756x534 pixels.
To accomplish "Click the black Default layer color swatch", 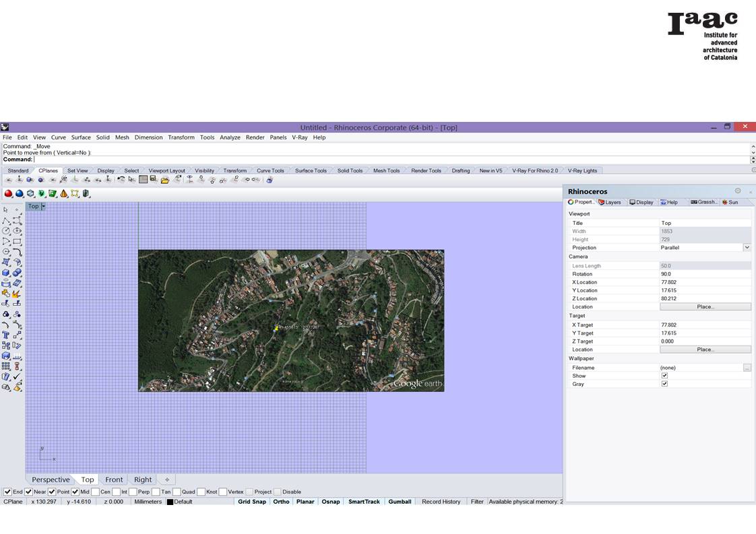I will pyautogui.click(x=170, y=502).
